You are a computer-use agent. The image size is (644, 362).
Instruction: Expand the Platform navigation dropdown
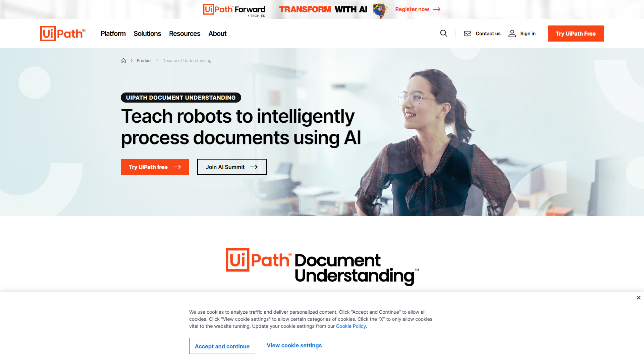point(113,34)
